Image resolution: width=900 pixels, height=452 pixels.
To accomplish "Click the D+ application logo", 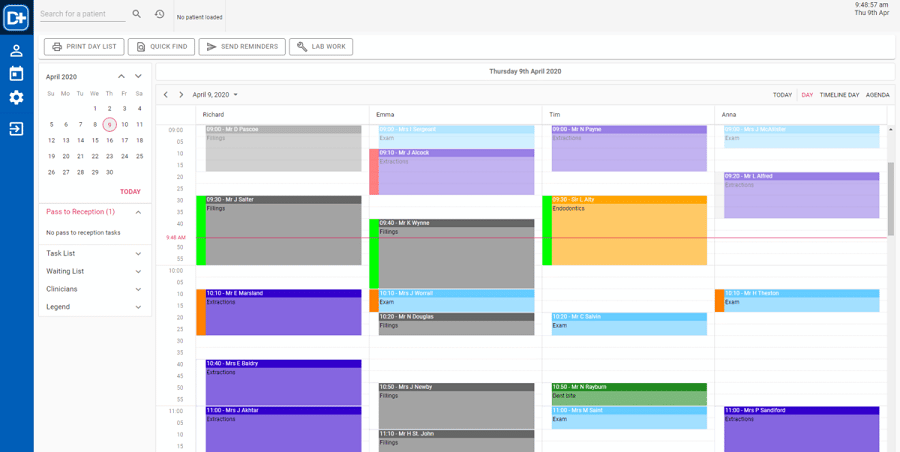I will [x=16, y=17].
